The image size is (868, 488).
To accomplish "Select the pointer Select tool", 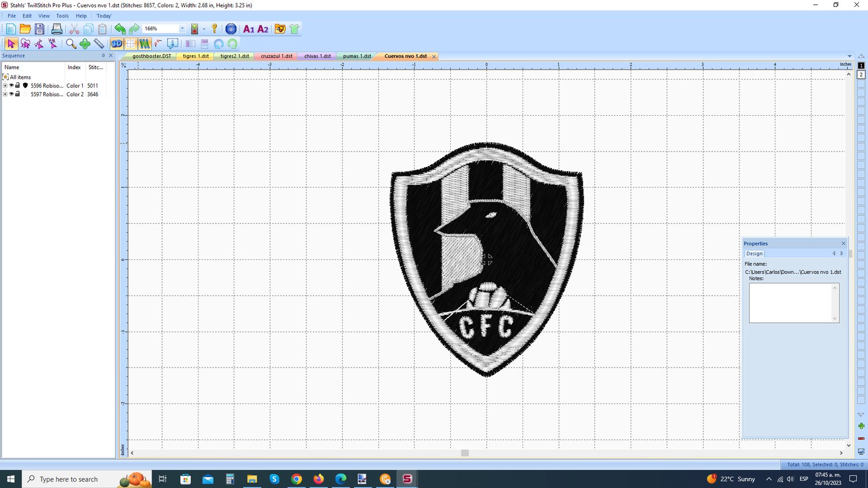I will (11, 43).
